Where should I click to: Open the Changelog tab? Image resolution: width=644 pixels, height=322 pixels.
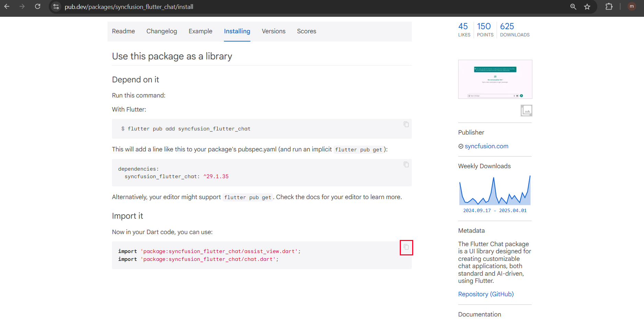[x=161, y=31]
